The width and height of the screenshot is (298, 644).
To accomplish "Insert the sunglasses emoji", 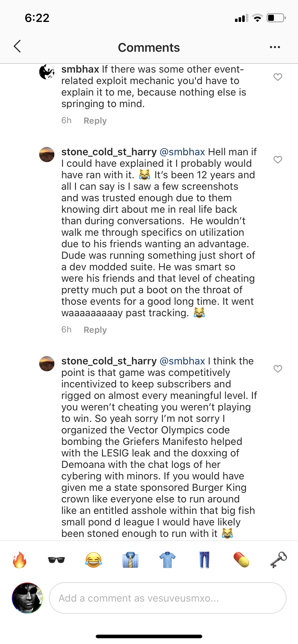I will coord(57,560).
